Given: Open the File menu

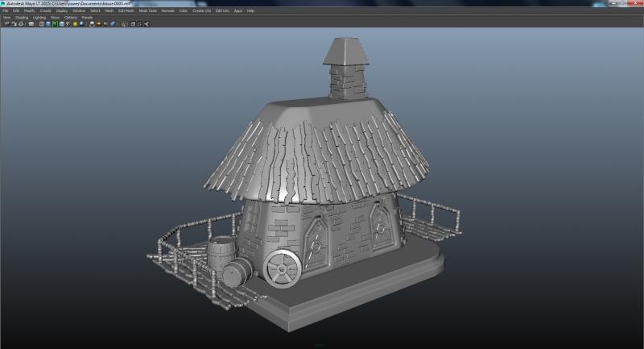Looking at the screenshot, I should (x=6, y=10).
